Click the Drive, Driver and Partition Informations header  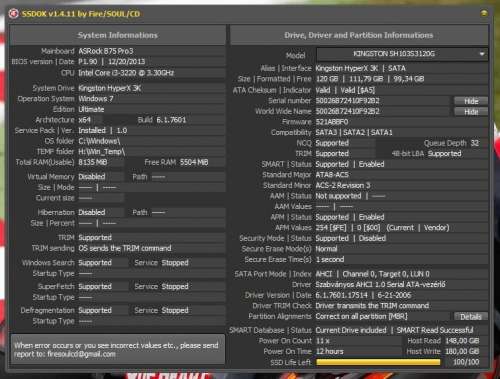click(x=359, y=35)
